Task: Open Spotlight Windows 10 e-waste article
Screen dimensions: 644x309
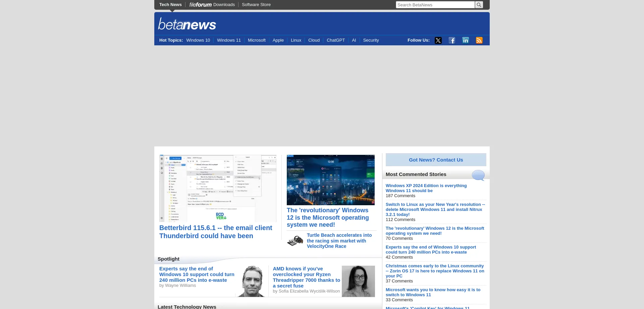Action: coord(197,274)
